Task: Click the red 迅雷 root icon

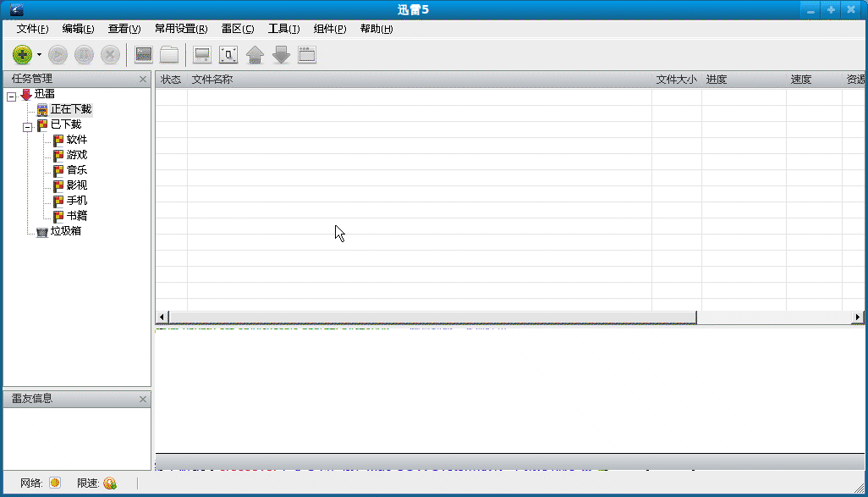Action: [26, 95]
